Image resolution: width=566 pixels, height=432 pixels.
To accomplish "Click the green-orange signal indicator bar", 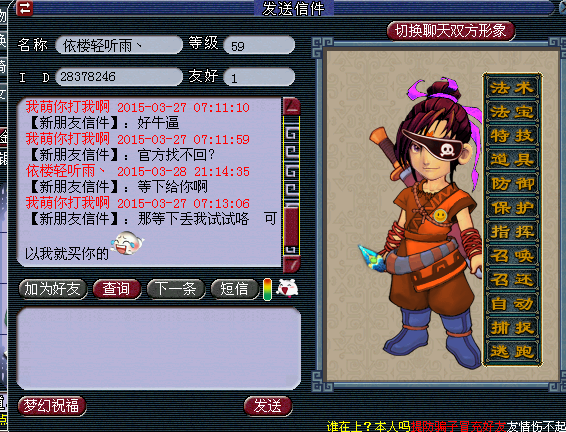I will pyautogui.click(x=267, y=289).
